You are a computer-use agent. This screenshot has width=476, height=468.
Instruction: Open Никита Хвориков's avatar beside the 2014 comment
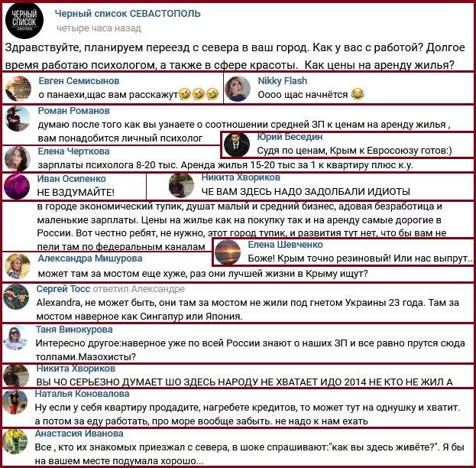tap(16, 375)
